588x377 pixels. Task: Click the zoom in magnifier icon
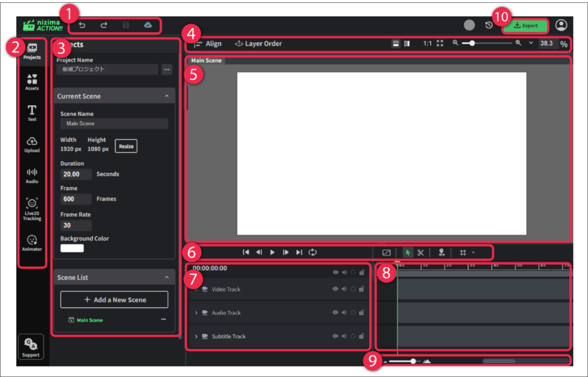click(519, 43)
